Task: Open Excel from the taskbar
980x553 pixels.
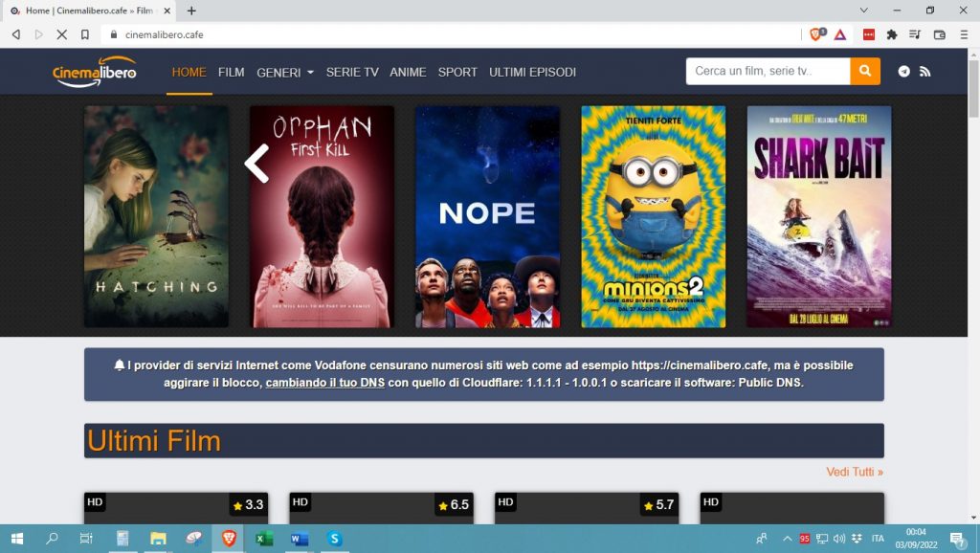Action: pos(262,539)
